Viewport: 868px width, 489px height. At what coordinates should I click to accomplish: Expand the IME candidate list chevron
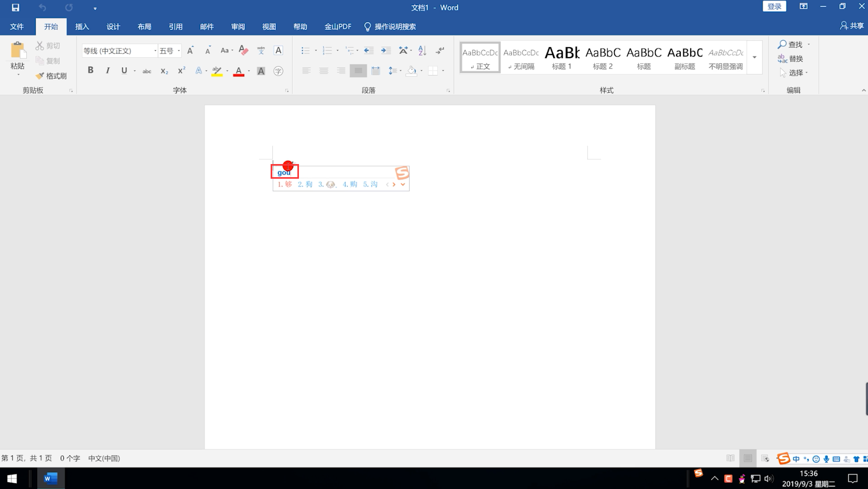coord(403,184)
